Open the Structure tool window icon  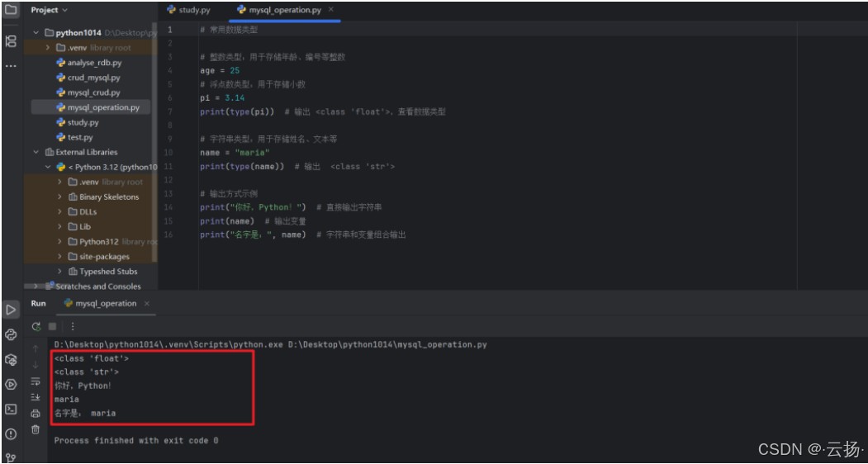click(x=11, y=41)
